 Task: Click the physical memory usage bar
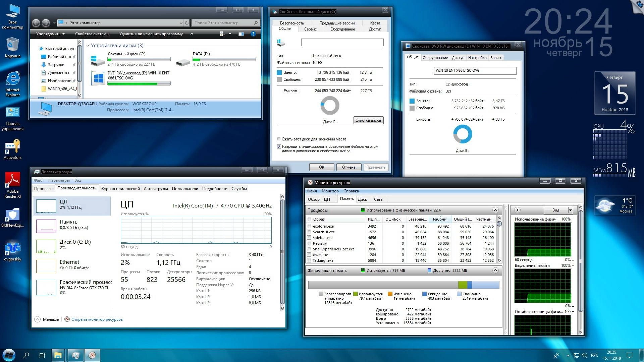pos(402,285)
